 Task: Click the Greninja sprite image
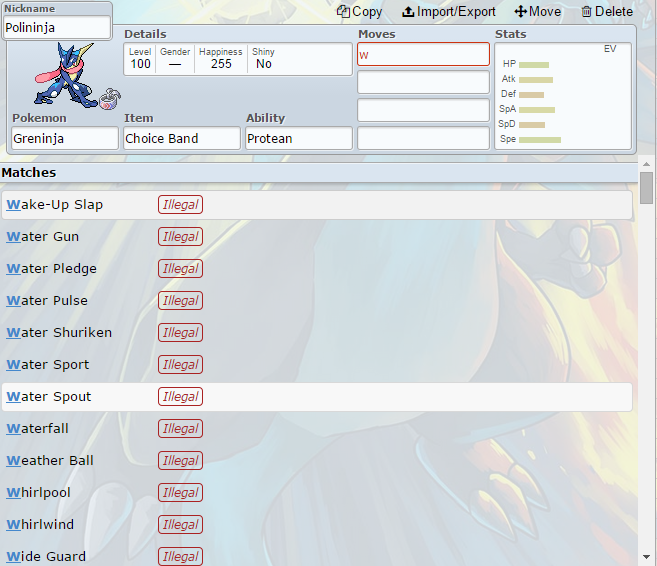(65, 75)
